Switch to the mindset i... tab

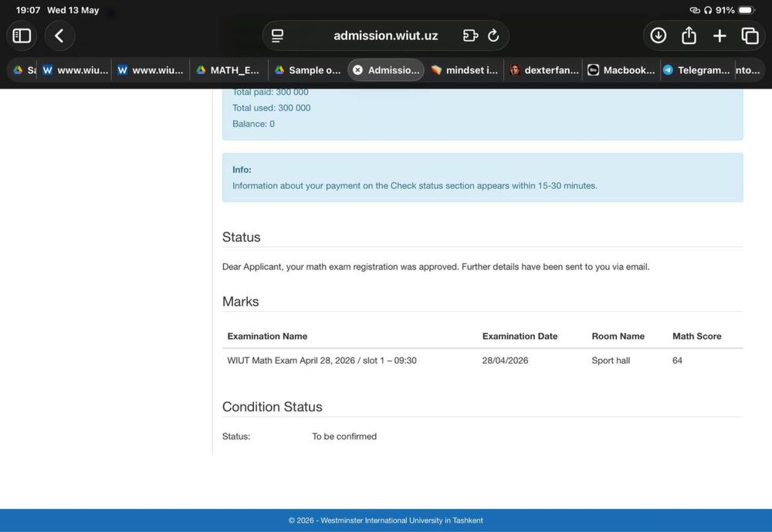click(464, 70)
